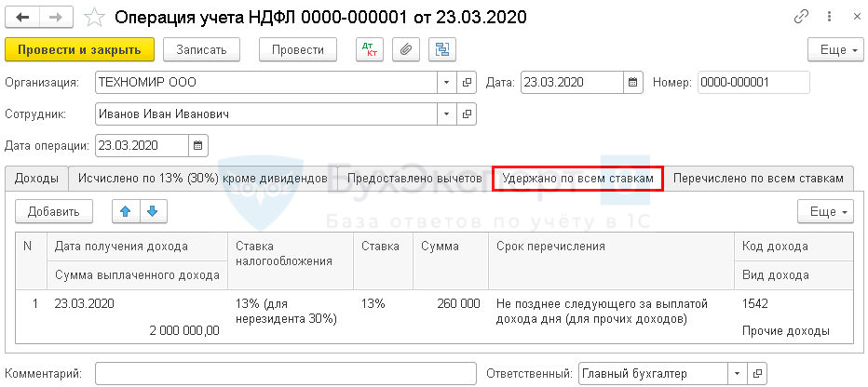Click Ставка налогообложения column header

point(291,260)
